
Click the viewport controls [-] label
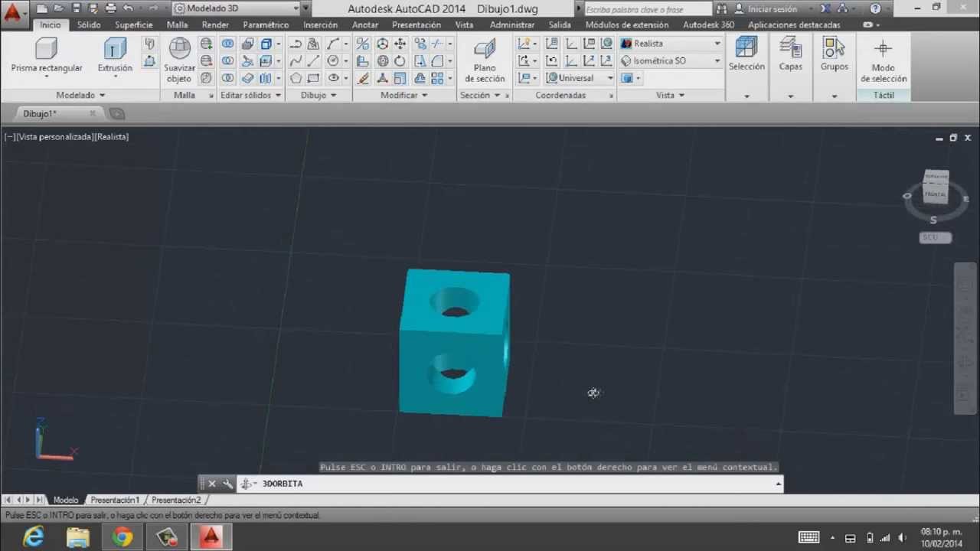pyautogui.click(x=9, y=136)
